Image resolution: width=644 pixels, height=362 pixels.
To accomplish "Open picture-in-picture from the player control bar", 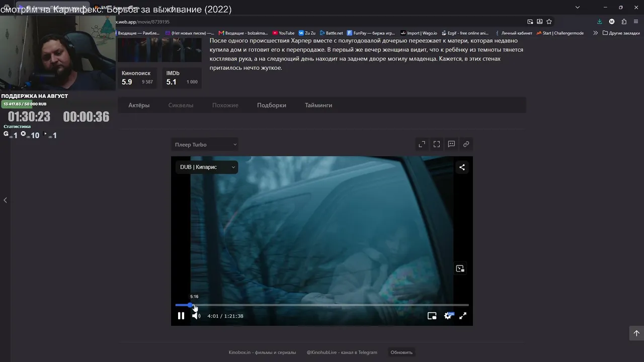I will coord(432,316).
